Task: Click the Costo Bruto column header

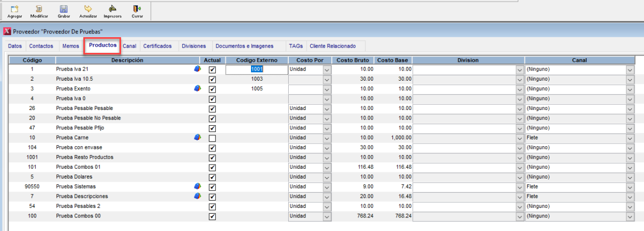Action: [353, 60]
